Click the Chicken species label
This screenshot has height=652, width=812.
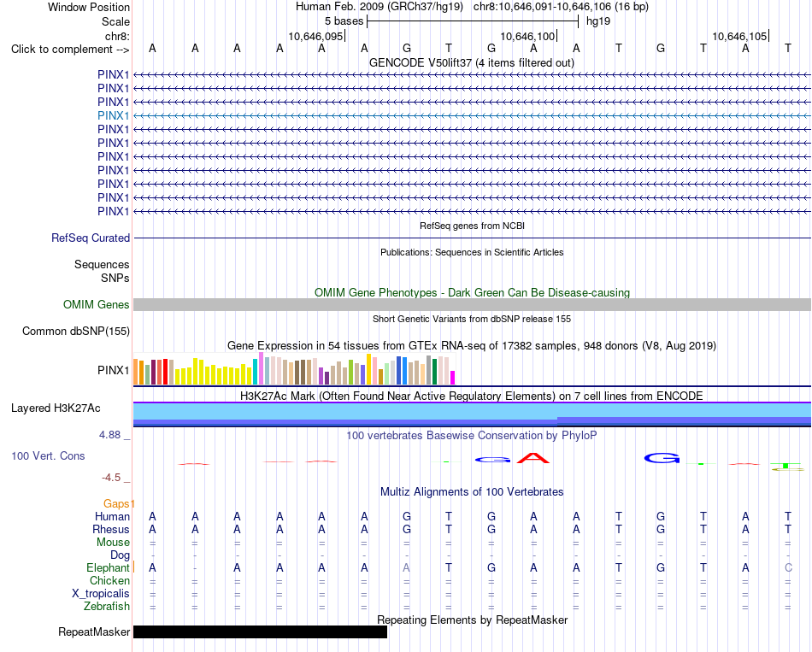[x=109, y=580]
